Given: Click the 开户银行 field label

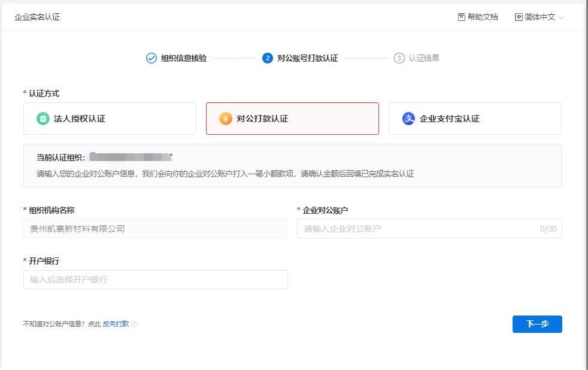Looking at the screenshot, I should (x=44, y=261).
